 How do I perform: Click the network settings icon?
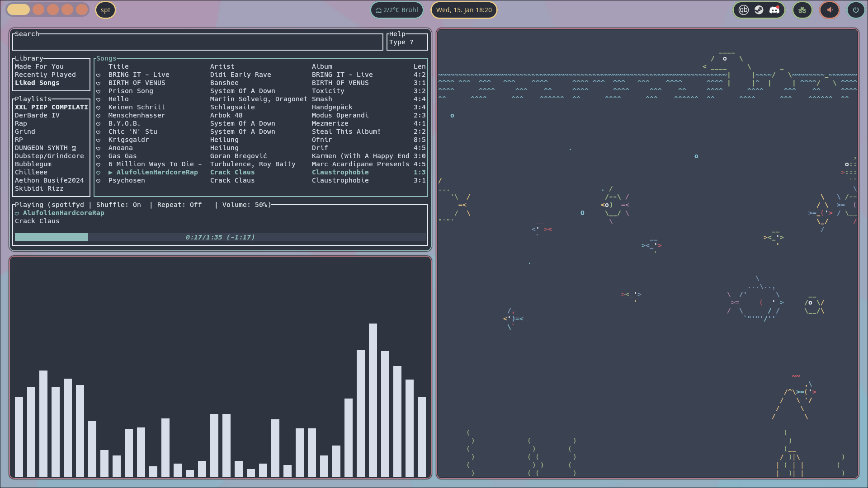coord(802,9)
